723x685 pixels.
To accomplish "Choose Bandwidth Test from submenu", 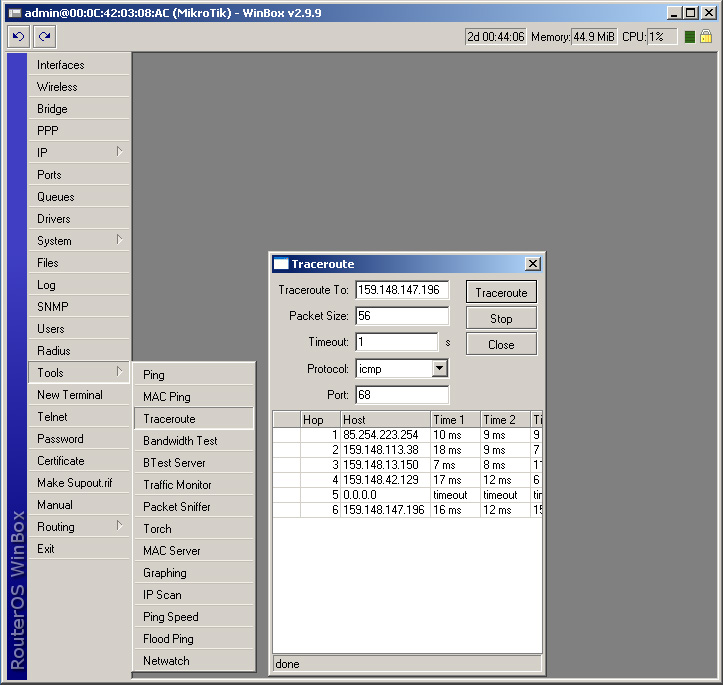I will [x=194, y=441].
